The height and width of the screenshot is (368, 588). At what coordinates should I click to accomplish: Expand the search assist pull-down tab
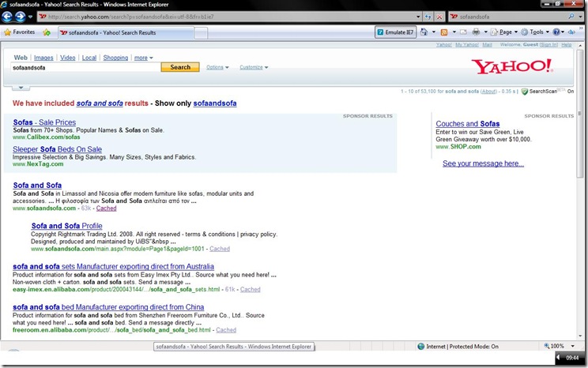(x=21, y=88)
